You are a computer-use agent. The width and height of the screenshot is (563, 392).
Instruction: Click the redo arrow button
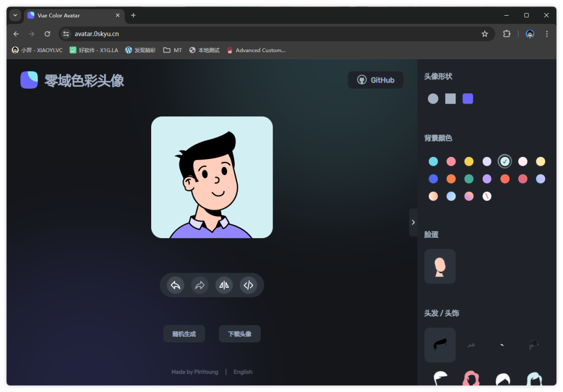200,285
